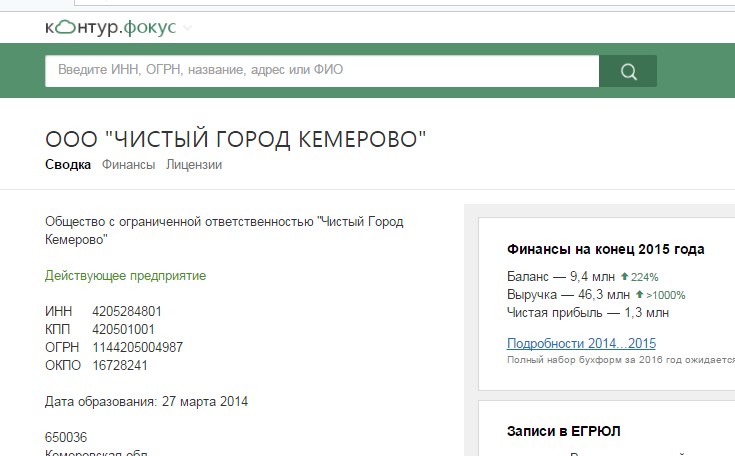Focus the ИНН, ОГРН search input field

click(322, 71)
